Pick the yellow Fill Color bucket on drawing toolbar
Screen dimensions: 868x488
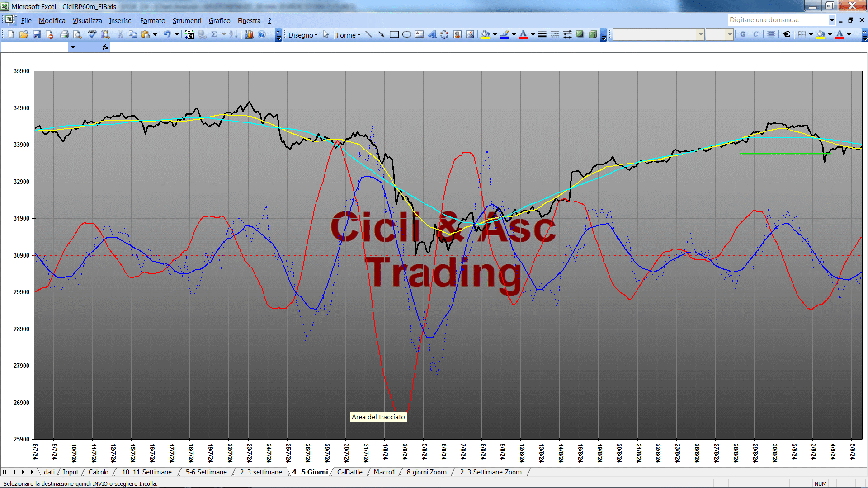tap(486, 35)
